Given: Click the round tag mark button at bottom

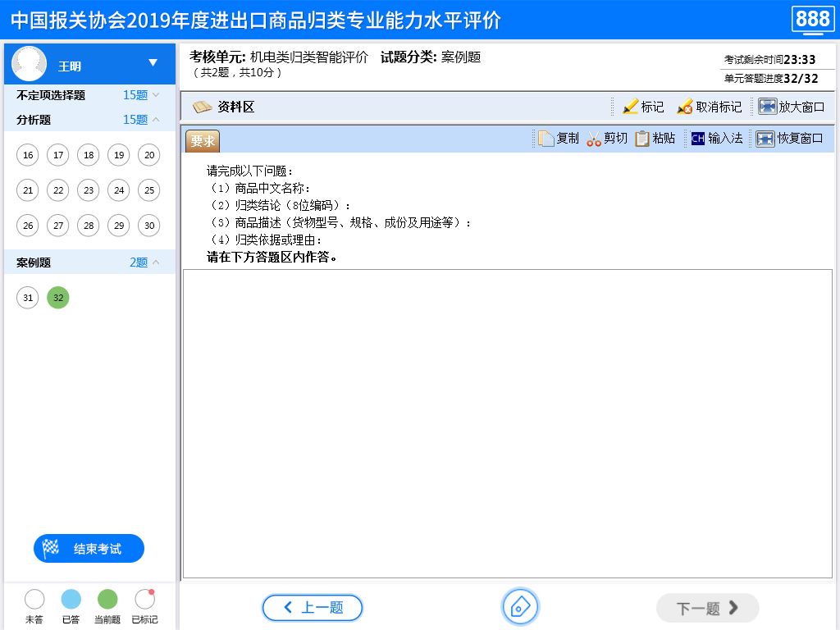Looking at the screenshot, I should [x=520, y=607].
